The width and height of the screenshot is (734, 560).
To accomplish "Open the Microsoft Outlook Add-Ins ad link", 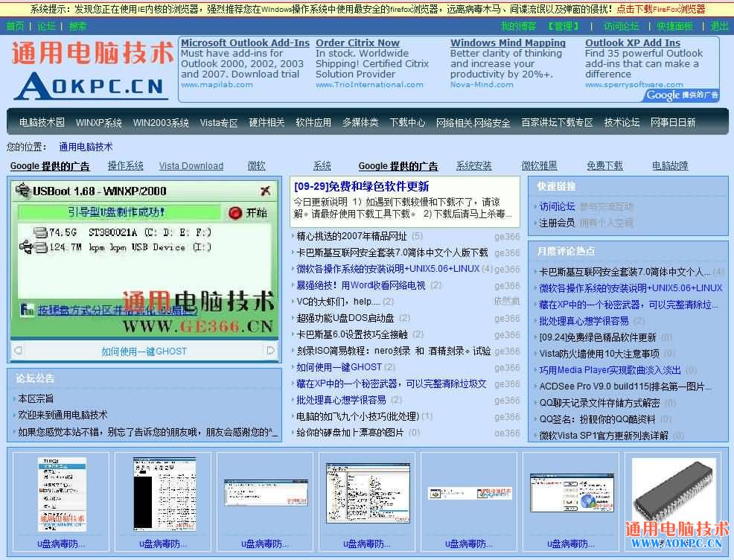I will pyautogui.click(x=245, y=43).
